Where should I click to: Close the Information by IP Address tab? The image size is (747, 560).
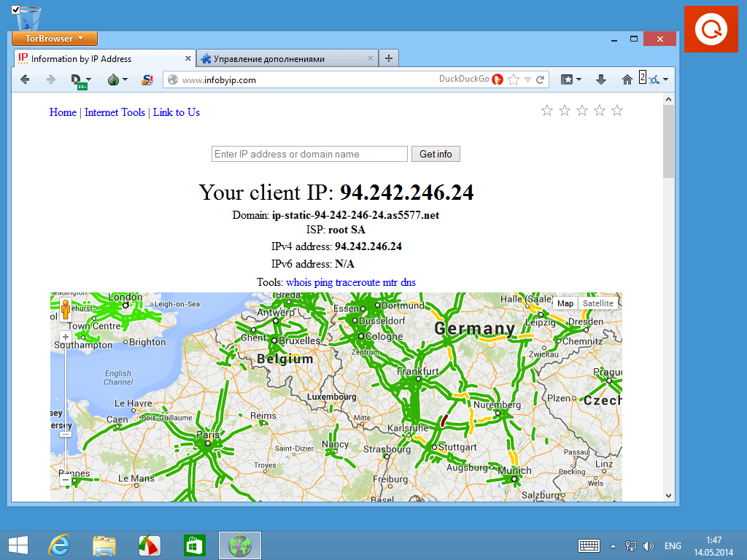[188, 58]
